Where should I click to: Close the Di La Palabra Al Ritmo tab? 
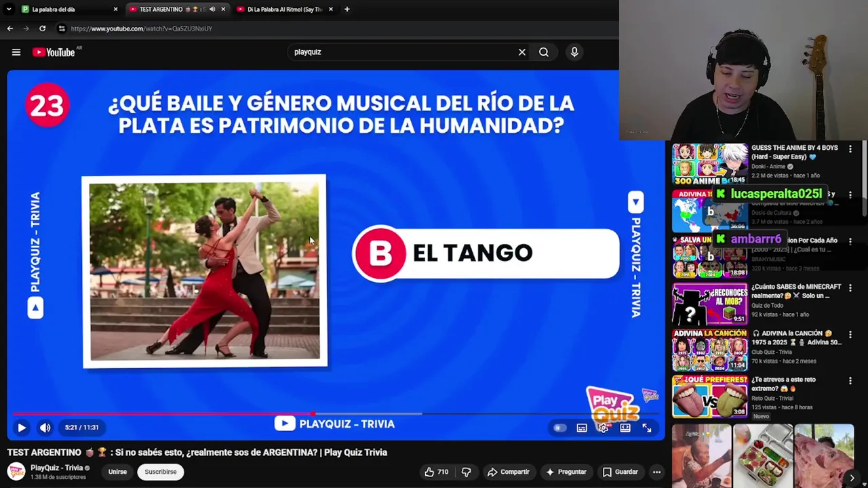pos(331,9)
